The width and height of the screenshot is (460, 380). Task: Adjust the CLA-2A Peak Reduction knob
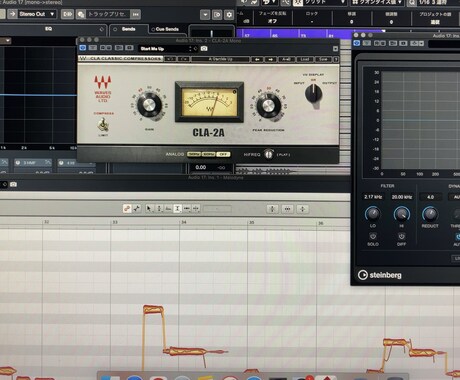coord(268,106)
